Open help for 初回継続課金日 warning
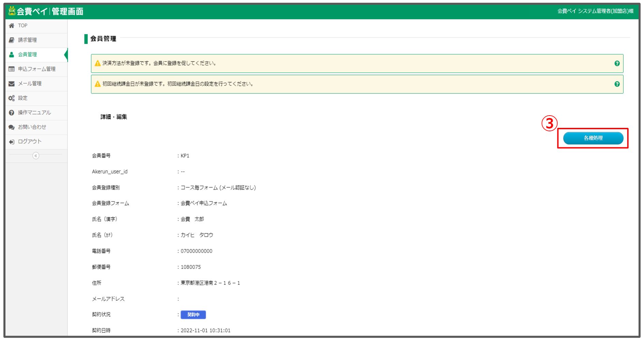644x342 pixels. click(x=617, y=84)
